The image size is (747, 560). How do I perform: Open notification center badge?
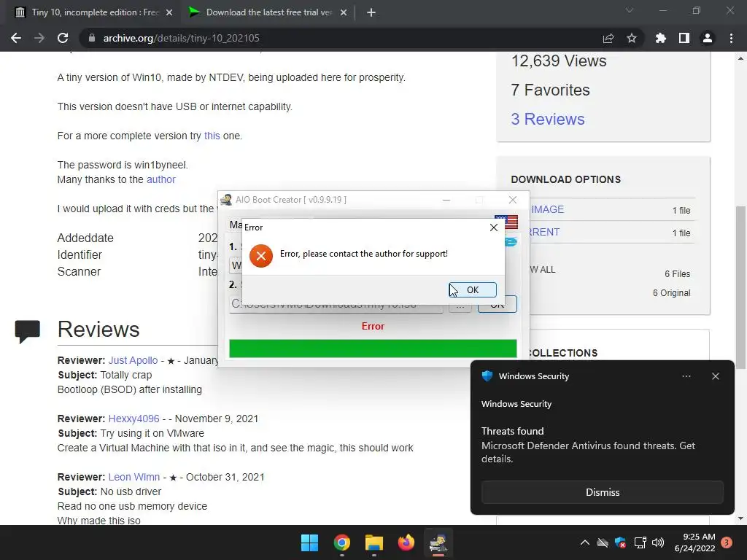click(727, 542)
